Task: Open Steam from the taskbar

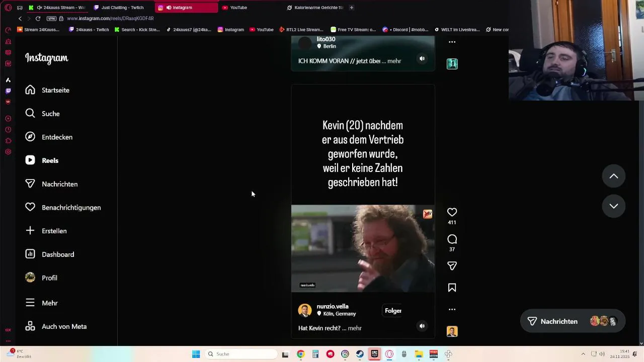Action: pyautogui.click(x=360, y=354)
